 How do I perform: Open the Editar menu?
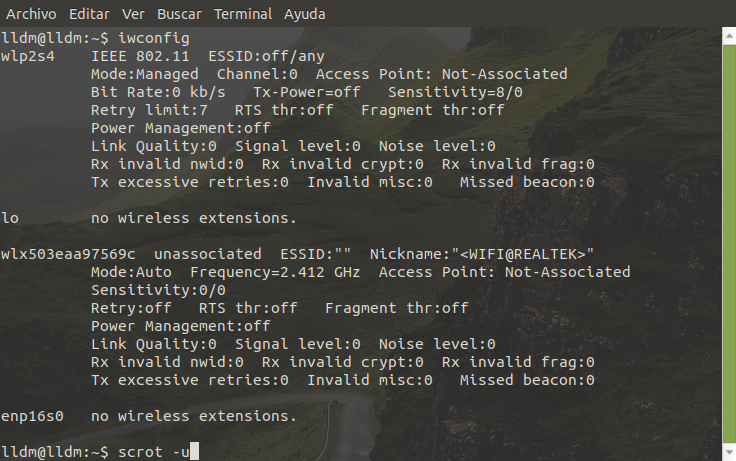tap(91, 15)
